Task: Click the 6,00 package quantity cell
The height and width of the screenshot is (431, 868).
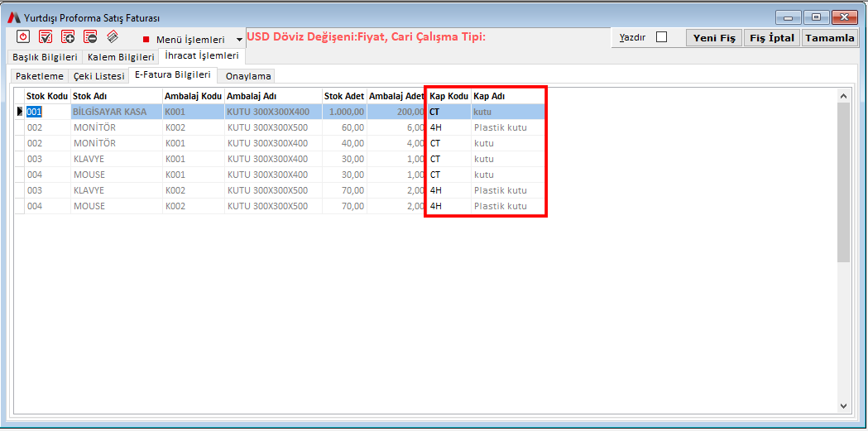Action: coord(396,127)
